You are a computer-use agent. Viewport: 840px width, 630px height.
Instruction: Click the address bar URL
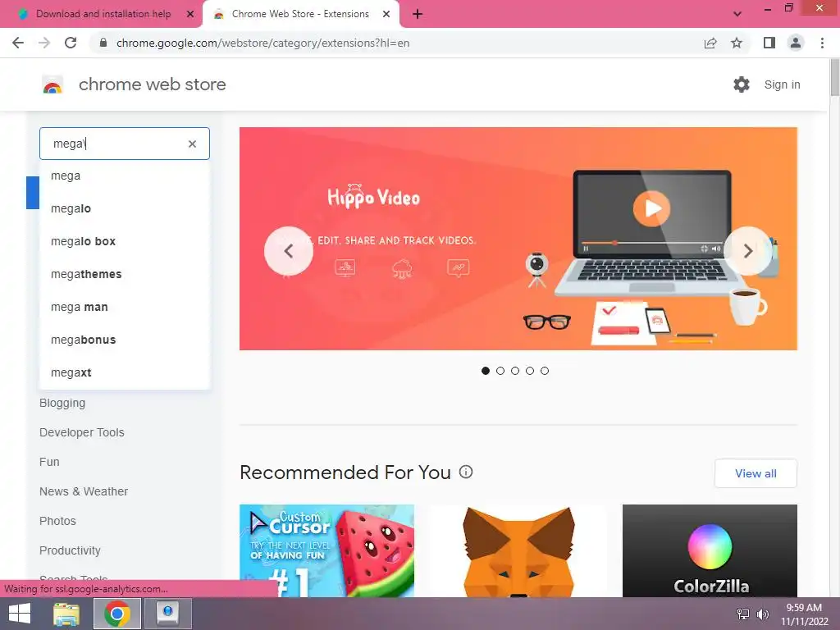click(x=262, y=43)
